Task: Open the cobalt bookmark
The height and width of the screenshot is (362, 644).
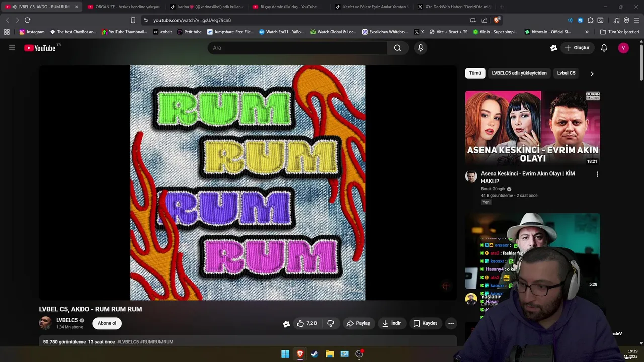Action: [163, 32]
